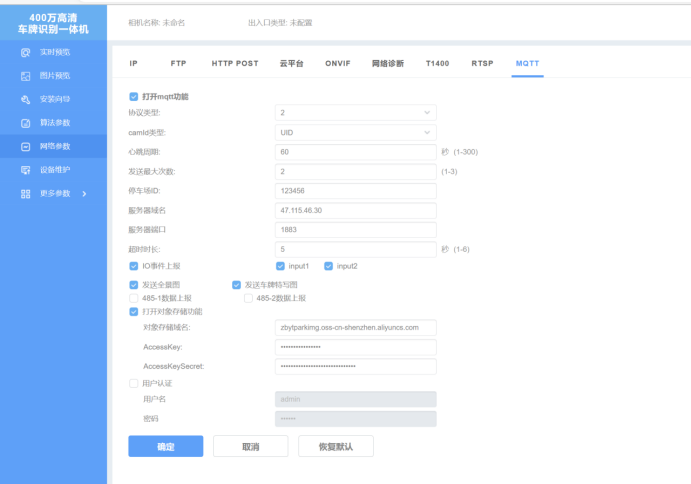The image size is (691, 484).
Task: Switch to the 网络诊断 tab
Action: (388, 63)
